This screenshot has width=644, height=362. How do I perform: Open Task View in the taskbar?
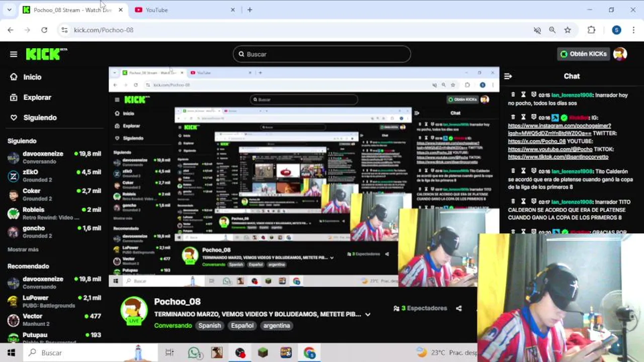coord(170,352)
